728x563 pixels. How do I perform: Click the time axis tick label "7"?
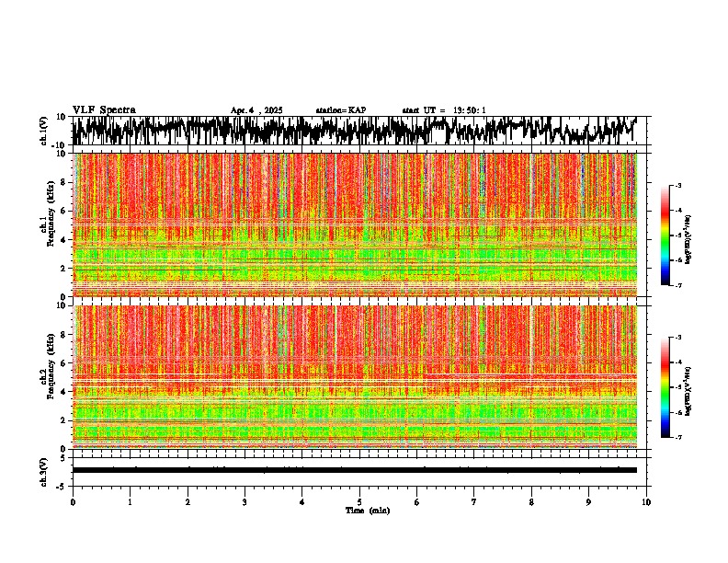coord(474,502)
